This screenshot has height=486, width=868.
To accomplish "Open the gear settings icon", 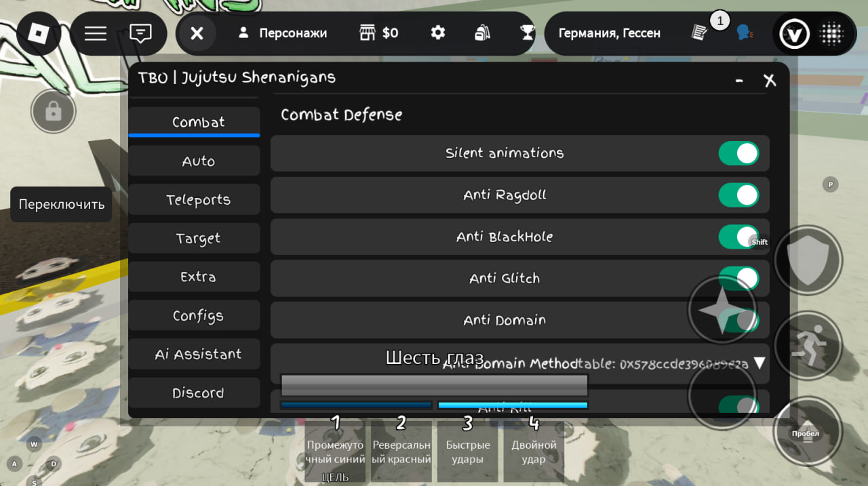I will [438, 33].
